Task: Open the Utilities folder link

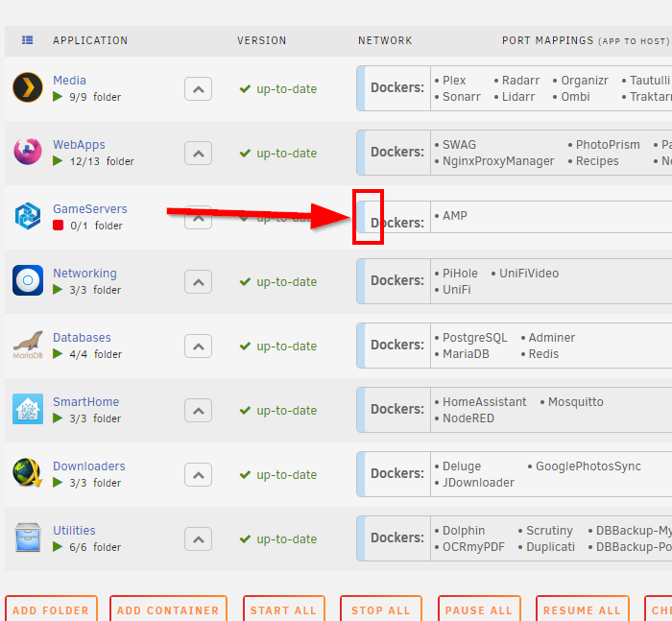Action: coord(74,530)
